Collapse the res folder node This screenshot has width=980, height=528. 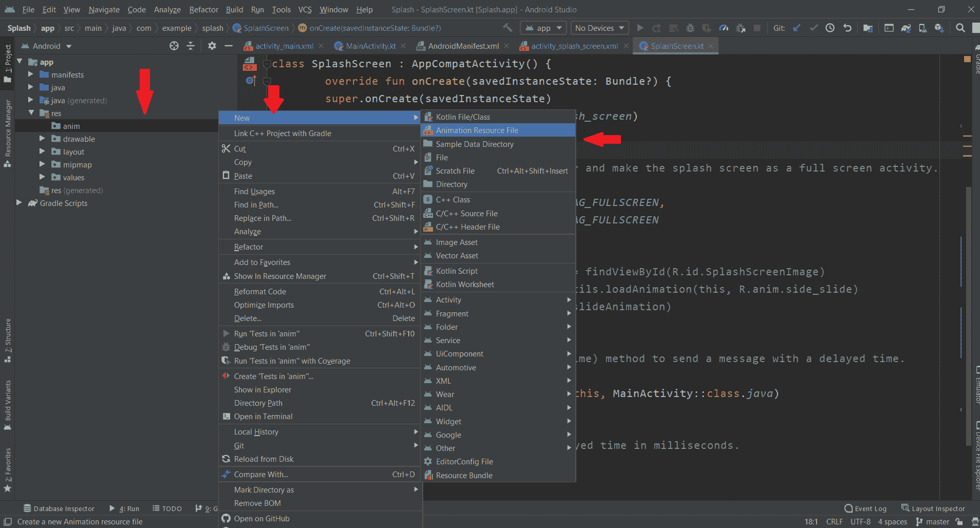[31, 113]
